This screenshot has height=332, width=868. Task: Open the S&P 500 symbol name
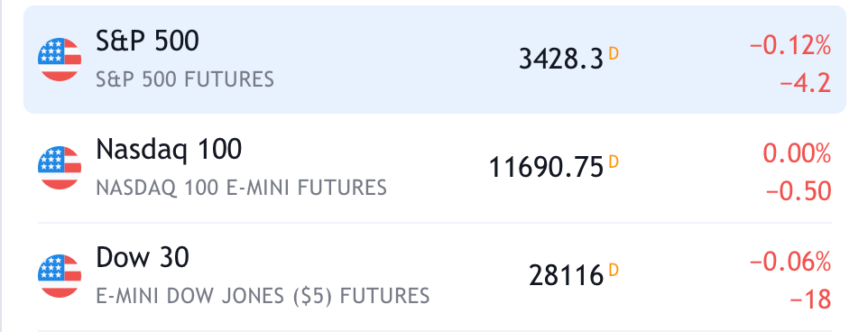pos(147,41)
